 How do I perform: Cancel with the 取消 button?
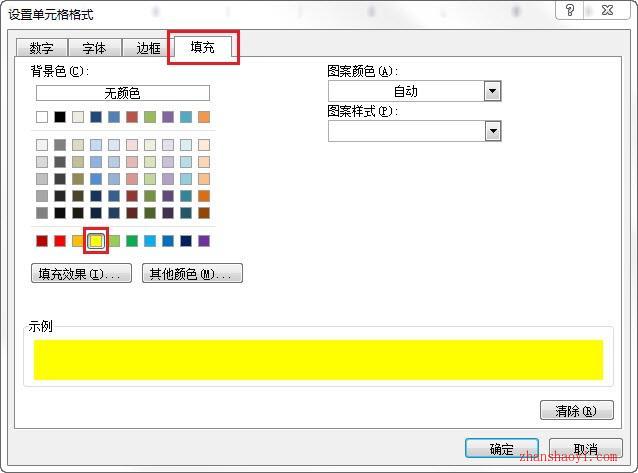point(586,449)
